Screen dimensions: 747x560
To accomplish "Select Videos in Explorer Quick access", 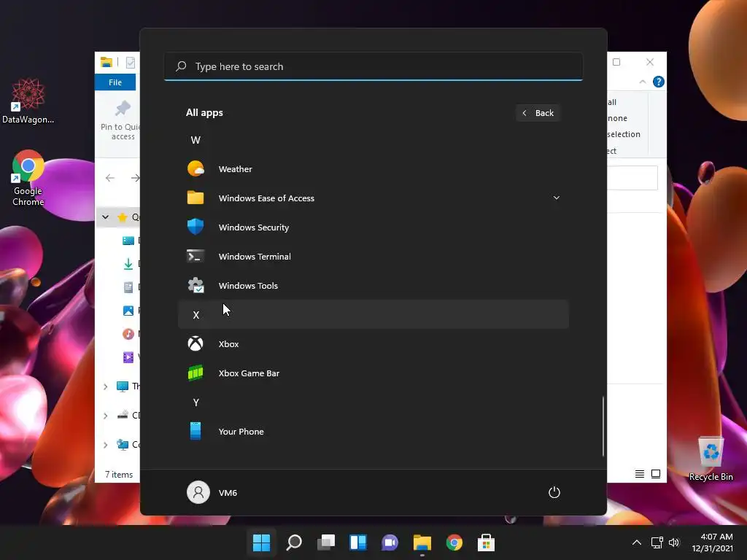I will click(128, 357).
